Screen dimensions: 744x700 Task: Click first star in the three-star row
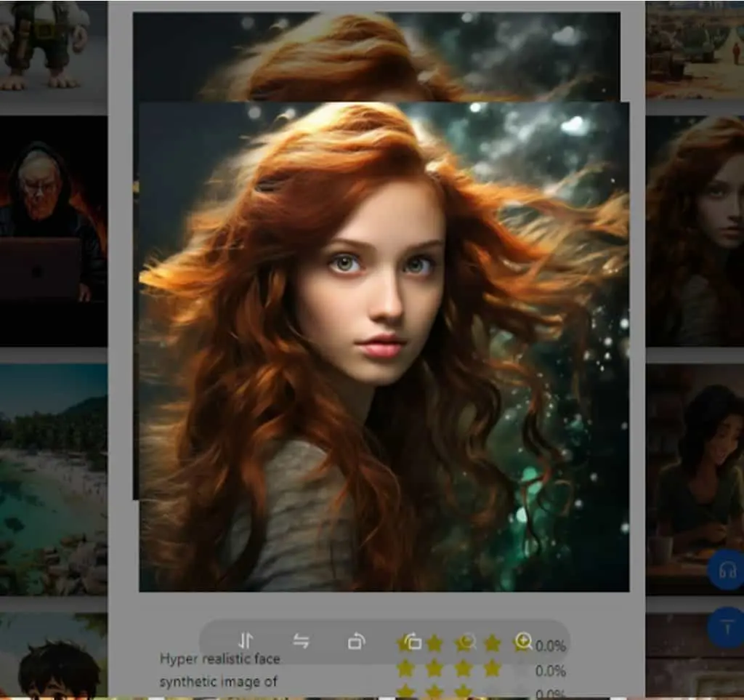tap(405, 691)
